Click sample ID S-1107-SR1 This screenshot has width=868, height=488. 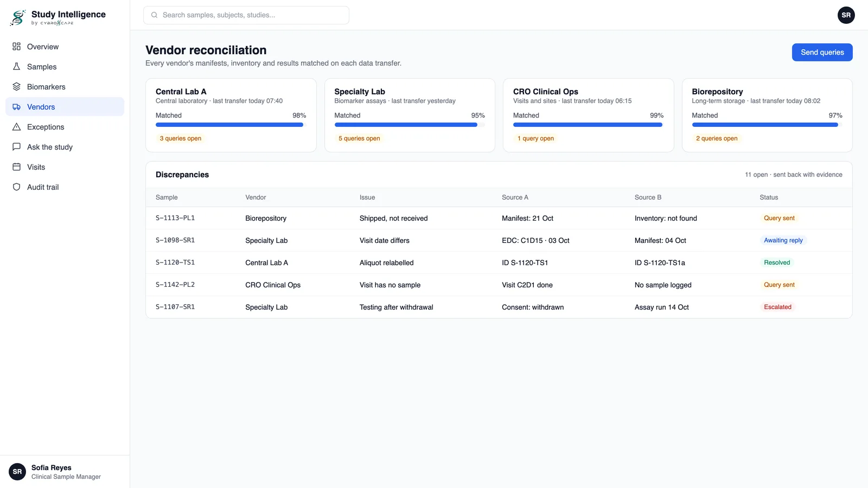175,307
